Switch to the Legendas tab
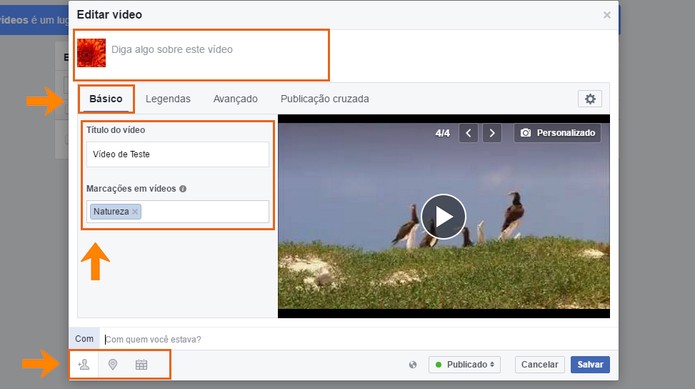Image resolution: width=695 pixels, height=389 pixels. (x=168, y=99)
